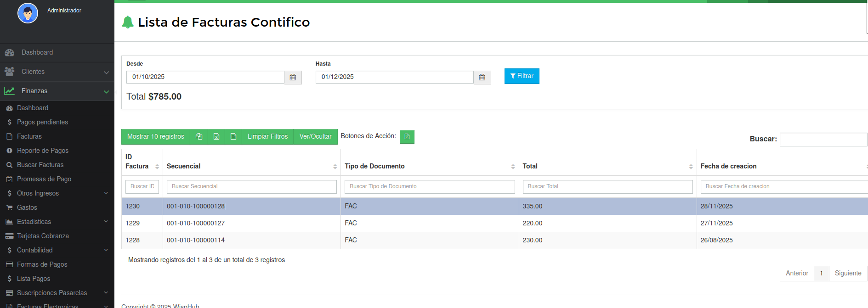This screenshot has width=868, height=308.
Task: Export table with the Excel icon
Action: 216,137
